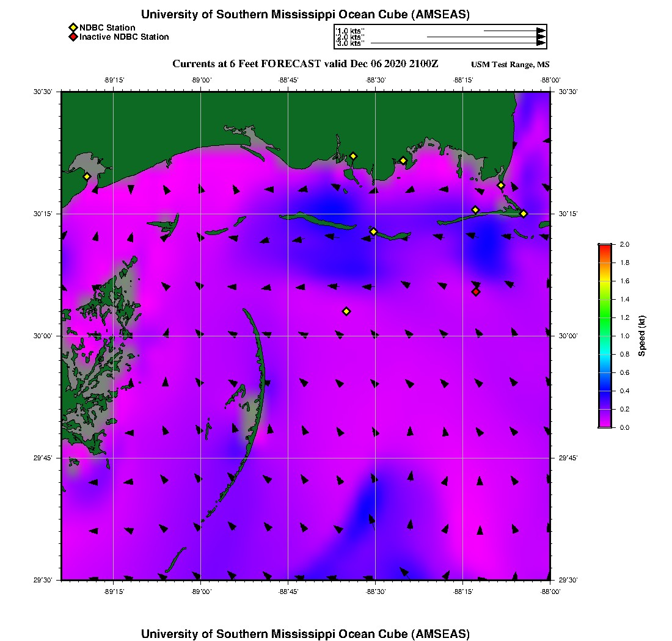Click the red top end of speed color bar
This screenshot has width=672, height=641.
pyautogui.click(x=605, y=247)
